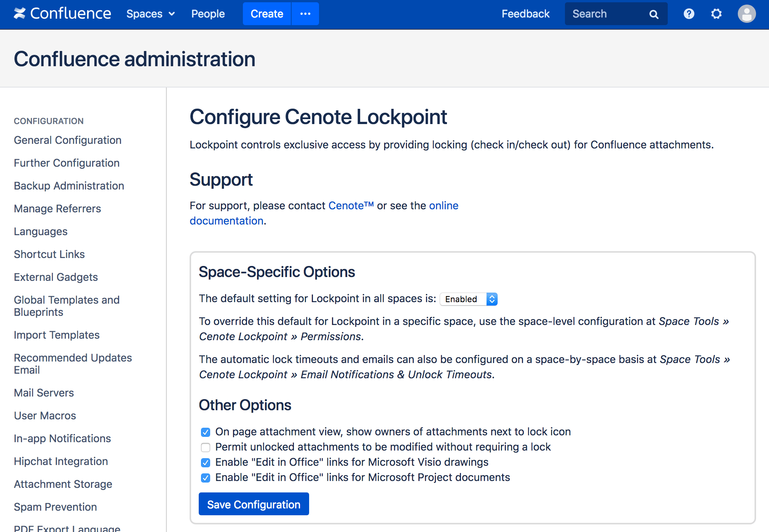Open Mail Servers page
The height and width of the screenshot is (532, 769).
[44, 393]
